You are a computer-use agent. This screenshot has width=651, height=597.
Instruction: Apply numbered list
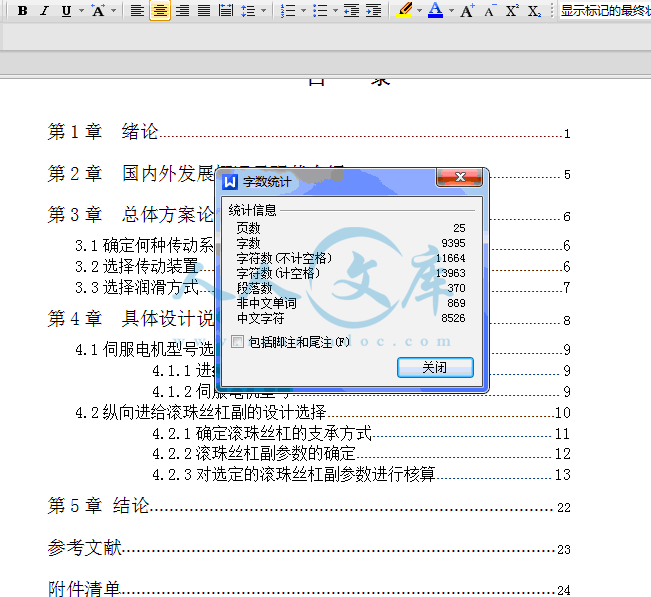coord(288,10)
